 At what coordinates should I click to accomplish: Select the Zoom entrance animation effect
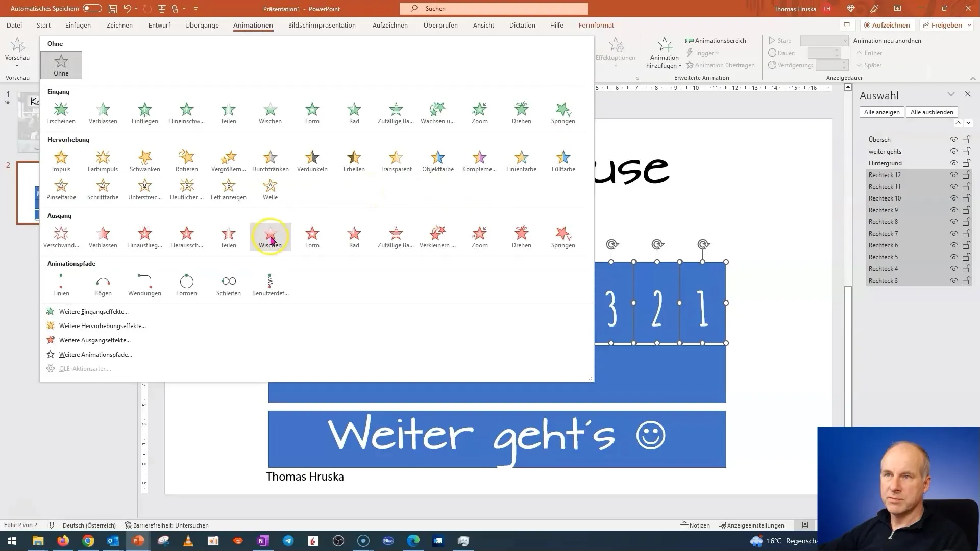click(x=479, y=111)
